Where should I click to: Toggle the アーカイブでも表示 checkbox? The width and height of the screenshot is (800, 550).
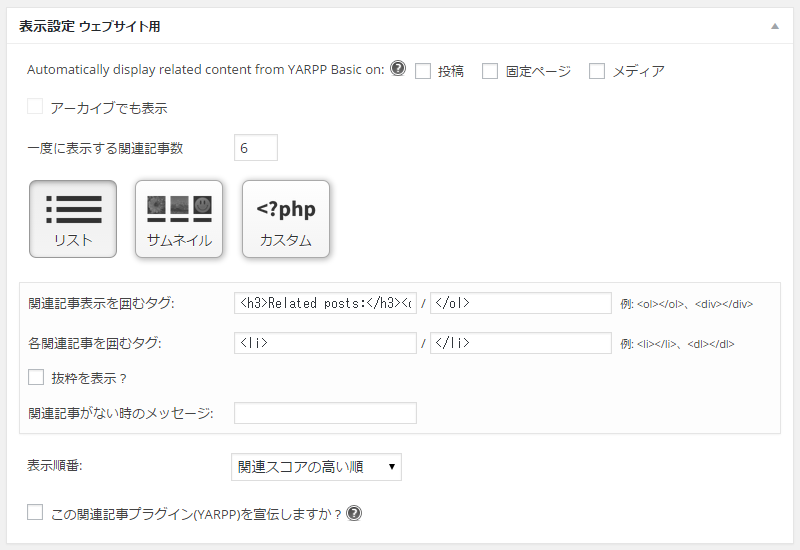tap(36, 107)
